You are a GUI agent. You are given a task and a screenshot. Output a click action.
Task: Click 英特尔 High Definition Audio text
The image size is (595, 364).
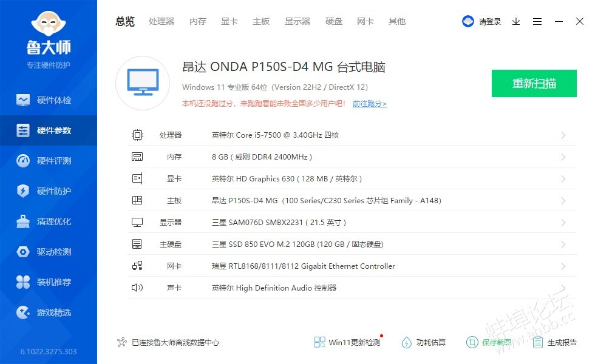pos(274,288)
